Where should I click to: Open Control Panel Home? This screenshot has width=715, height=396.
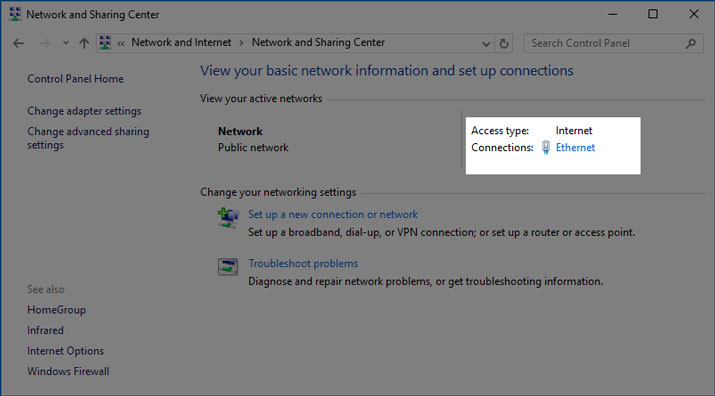[75, 79]
